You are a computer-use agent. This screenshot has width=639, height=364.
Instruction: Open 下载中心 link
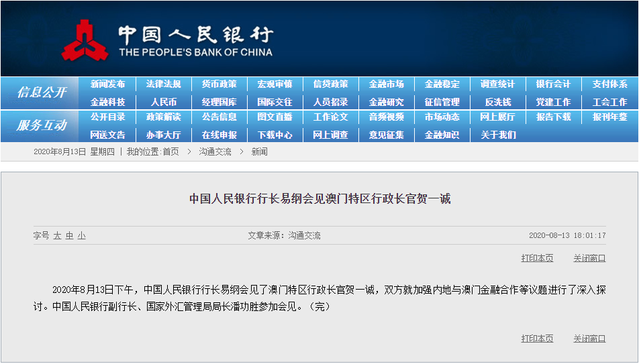(x=275, y=135)
